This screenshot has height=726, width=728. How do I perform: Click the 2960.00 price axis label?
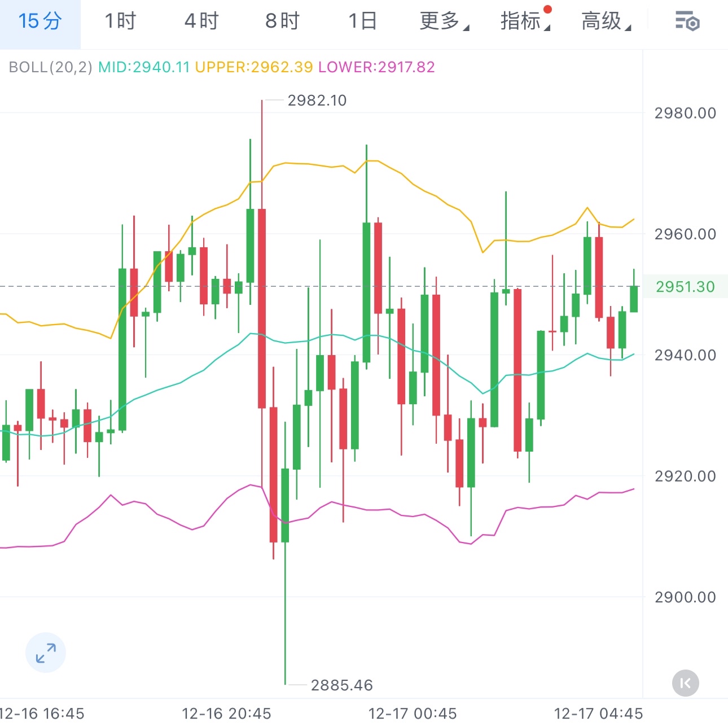[x=685, y=234]
